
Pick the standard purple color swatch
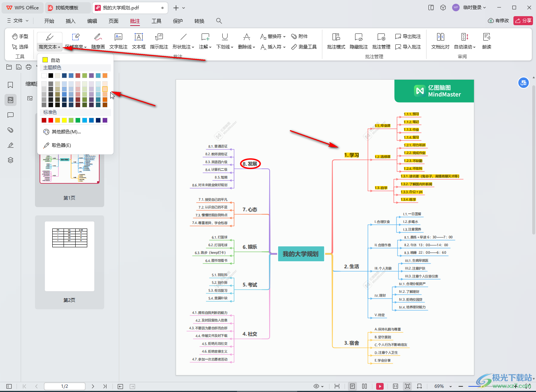[x=105, y=120]
